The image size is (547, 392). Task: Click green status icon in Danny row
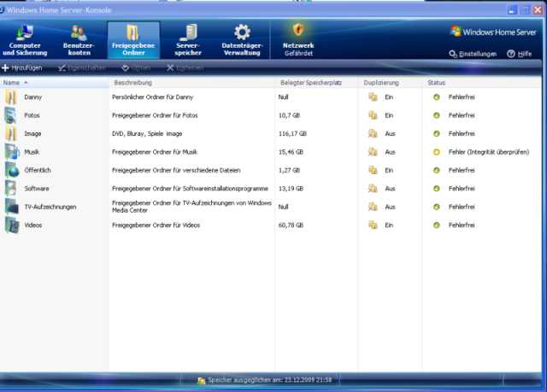click(x=437, y=97)
